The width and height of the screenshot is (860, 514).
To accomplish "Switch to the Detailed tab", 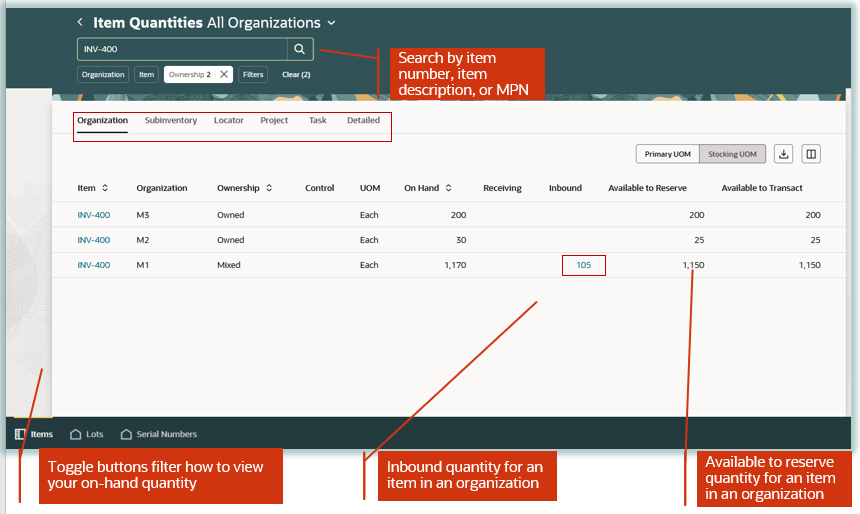I will [363, 120].
